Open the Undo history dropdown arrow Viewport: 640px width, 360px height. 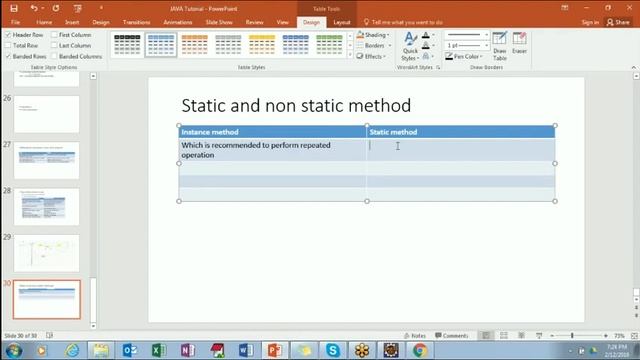43,8
